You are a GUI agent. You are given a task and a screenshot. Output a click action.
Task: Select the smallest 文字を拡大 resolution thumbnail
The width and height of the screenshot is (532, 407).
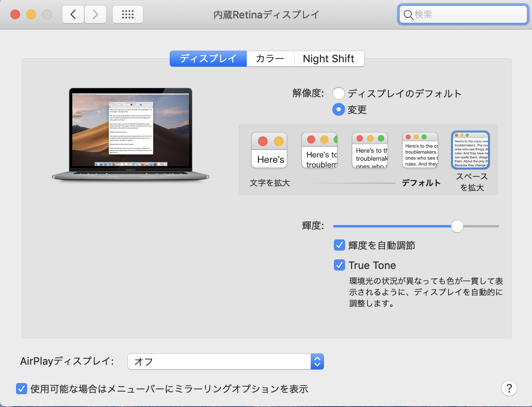269,150
